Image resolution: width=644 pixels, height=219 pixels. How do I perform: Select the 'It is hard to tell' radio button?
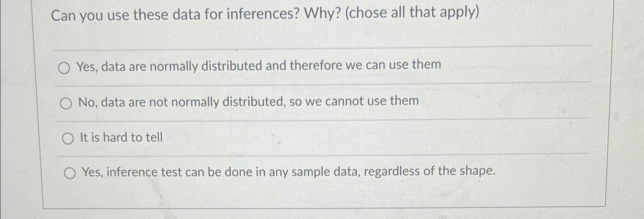pos(69,138)
